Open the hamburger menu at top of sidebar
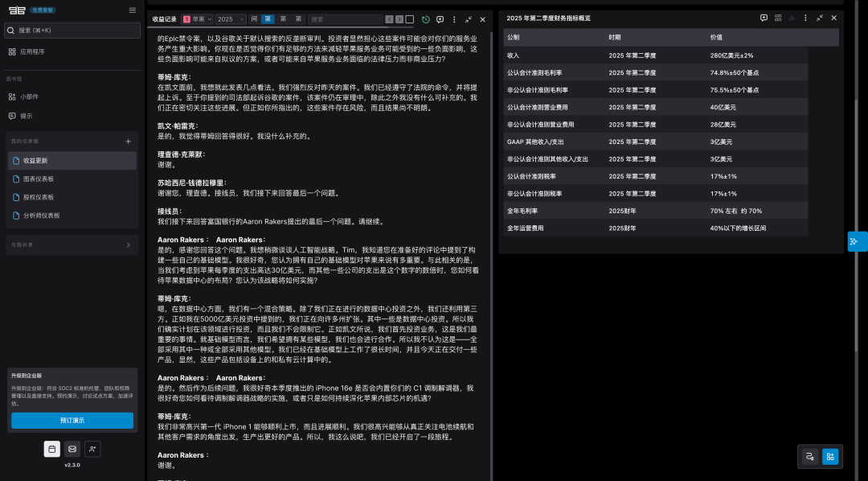 pos(132,10)
